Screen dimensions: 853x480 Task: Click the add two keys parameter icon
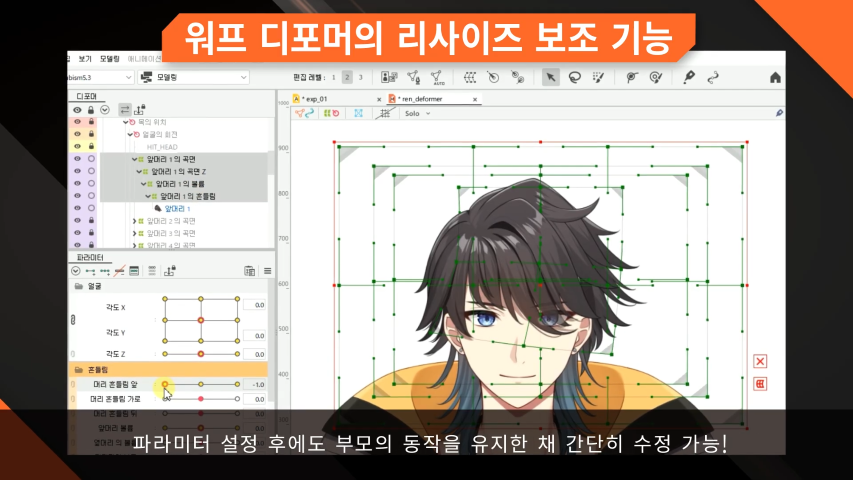pyautogui.click(x=90, y=271)
